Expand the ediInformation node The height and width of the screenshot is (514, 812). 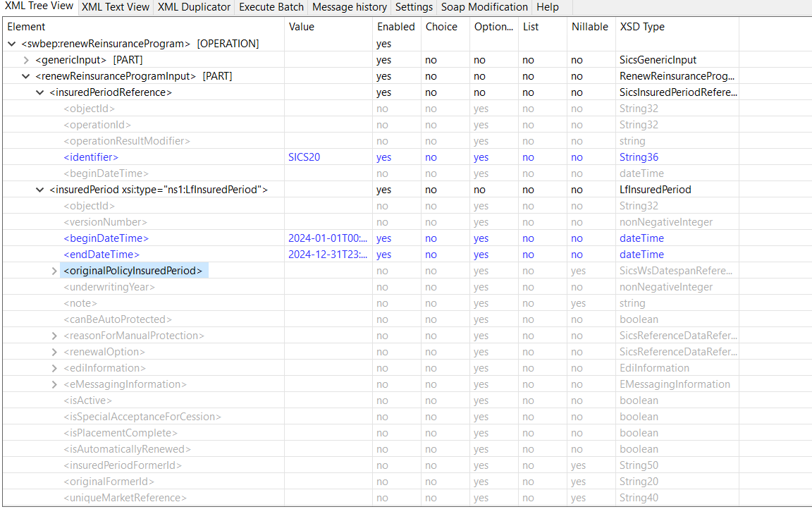tap(54, 368)
